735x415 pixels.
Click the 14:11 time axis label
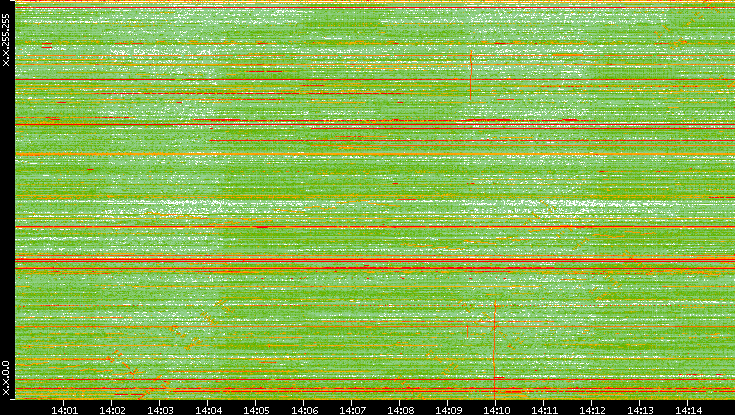tap(545, 411)
